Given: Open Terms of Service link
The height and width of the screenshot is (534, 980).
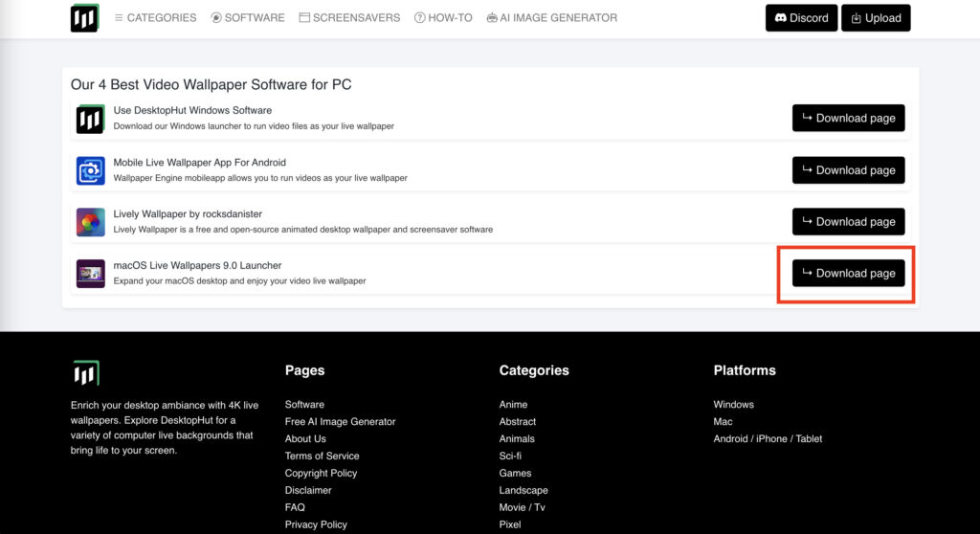Looking at the screenshot, I should coord(322,456).
